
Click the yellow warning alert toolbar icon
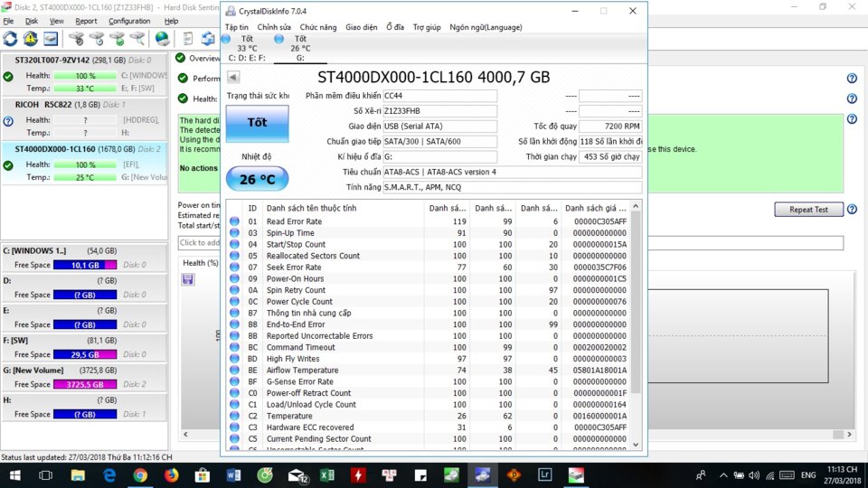point(30,39)
